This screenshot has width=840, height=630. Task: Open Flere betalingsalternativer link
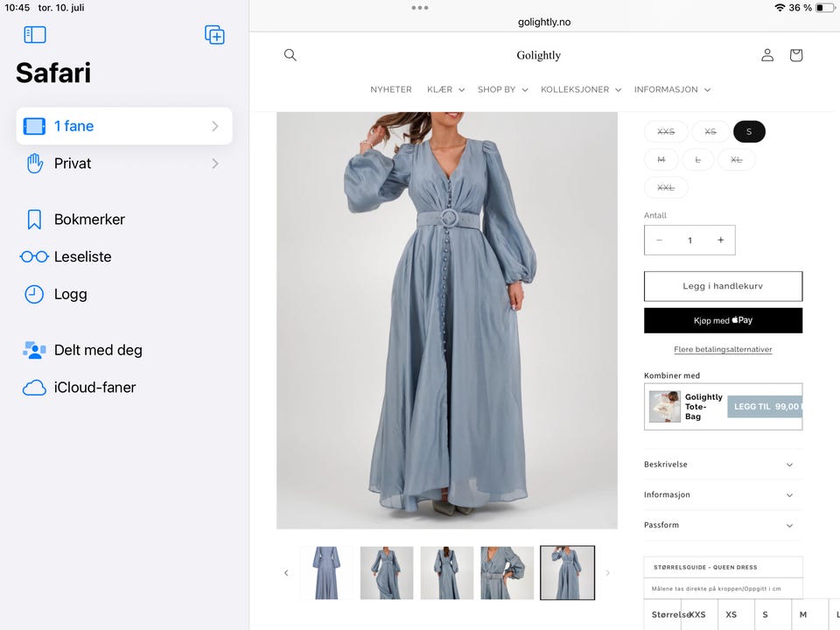(723, 349)
